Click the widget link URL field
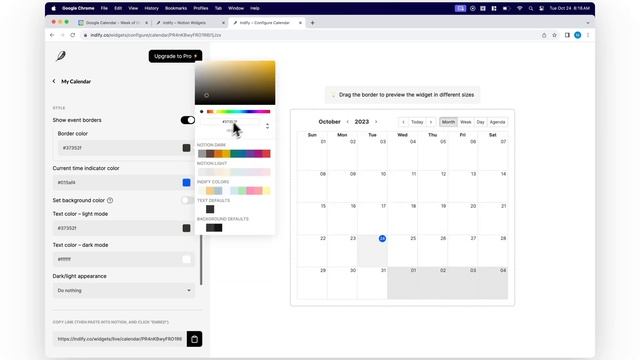The image size is (640, 360). pyautogui.click(x=120, y=339)
